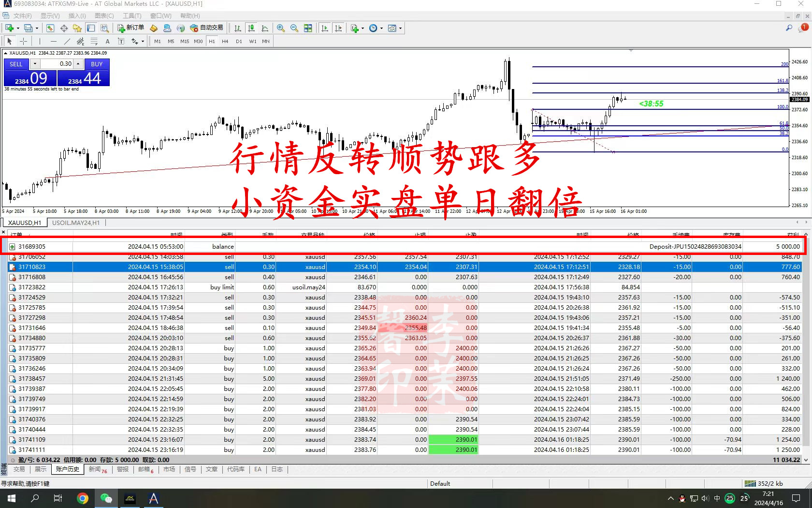This screenshot has width=812, height=508.
Task: Select the vertical line tool
Action: click(40, 41)
